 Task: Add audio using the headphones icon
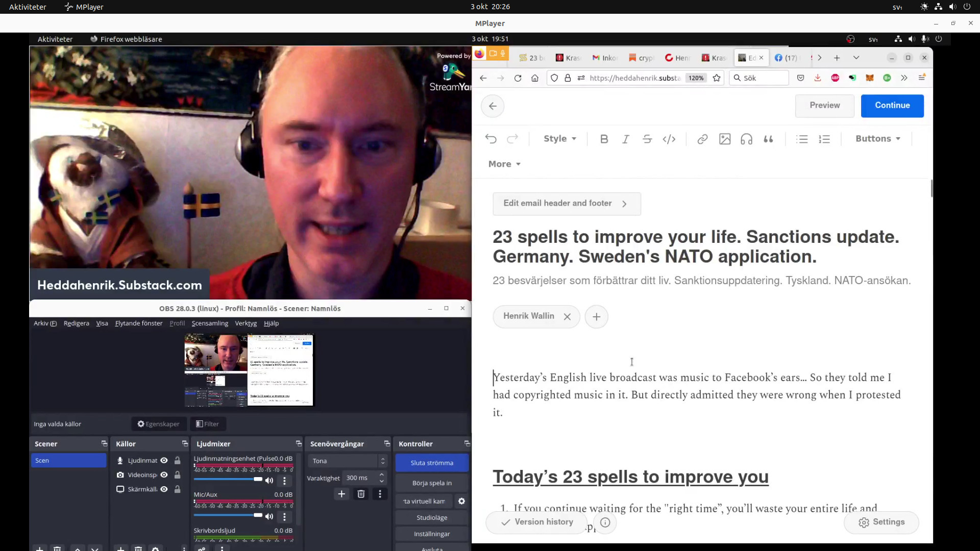click(x=746, y=139)
